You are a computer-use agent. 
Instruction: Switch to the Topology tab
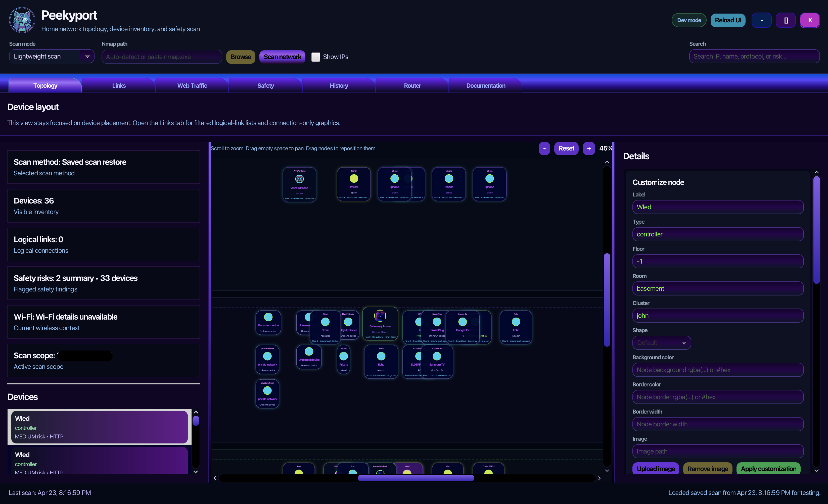click(x=45, y=85)
